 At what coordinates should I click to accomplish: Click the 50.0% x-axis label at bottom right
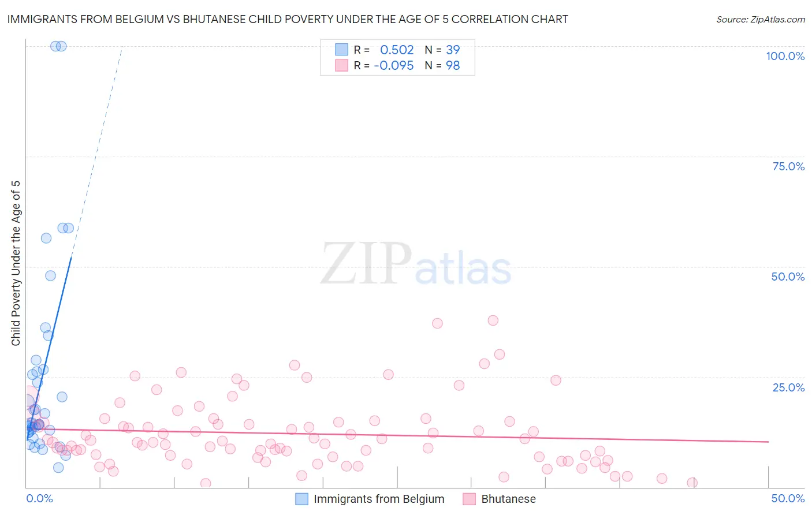pyautogui.click(x=788, y=498)
